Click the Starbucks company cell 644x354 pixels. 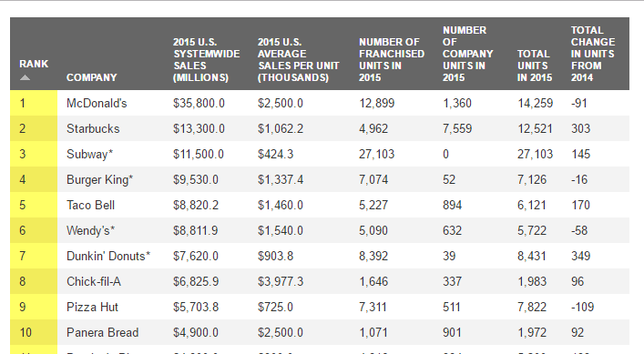coord(93,128)
